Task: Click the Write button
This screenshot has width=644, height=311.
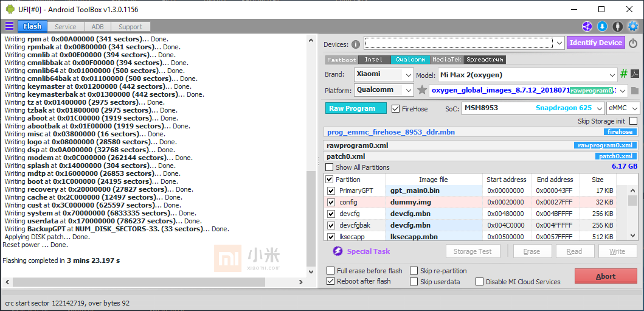Action: [x=617, y=251]
